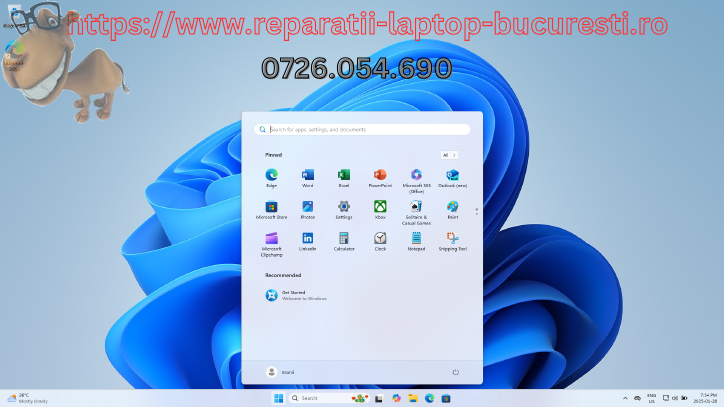The width and height of the screenshot is (724, 407).
Task: Open the user account menu
Action: 278,372
